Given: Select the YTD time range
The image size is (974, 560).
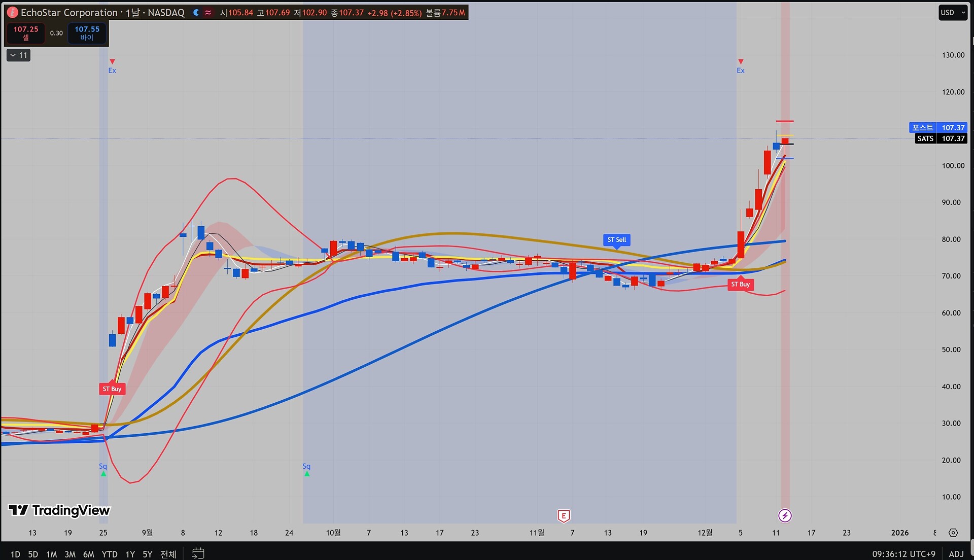Looking at the screenshot, I should (x=109, y=554).
